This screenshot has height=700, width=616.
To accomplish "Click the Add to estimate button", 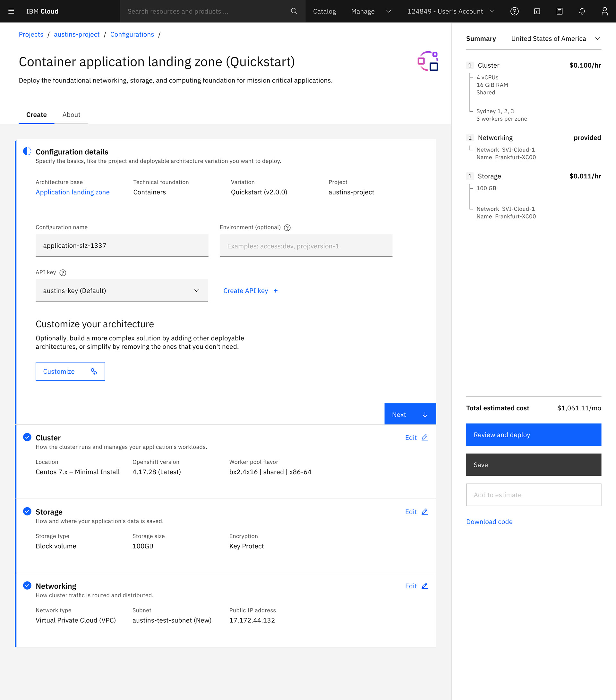I will pos(534,495).
